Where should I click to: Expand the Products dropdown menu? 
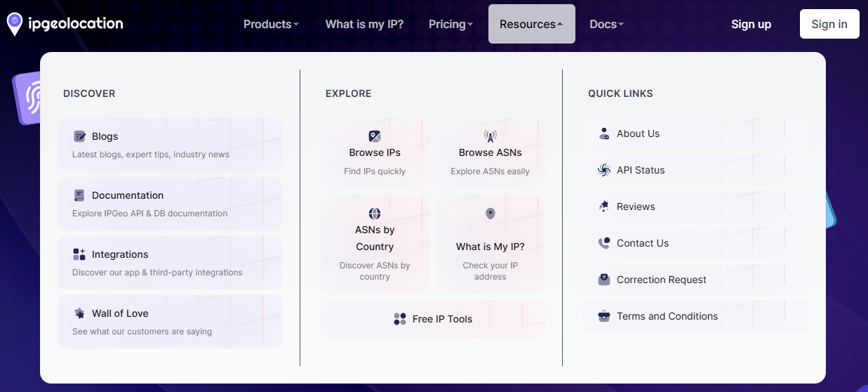pyautogui.click(x=271, y=24)
